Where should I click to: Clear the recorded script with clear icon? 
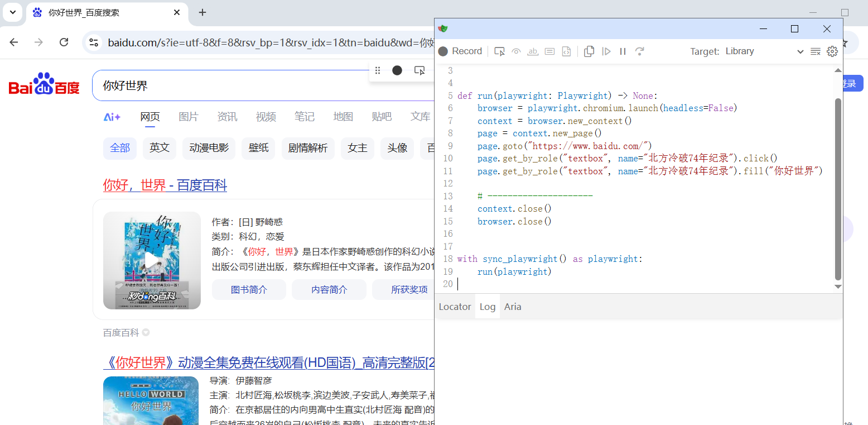coord(816,51)
